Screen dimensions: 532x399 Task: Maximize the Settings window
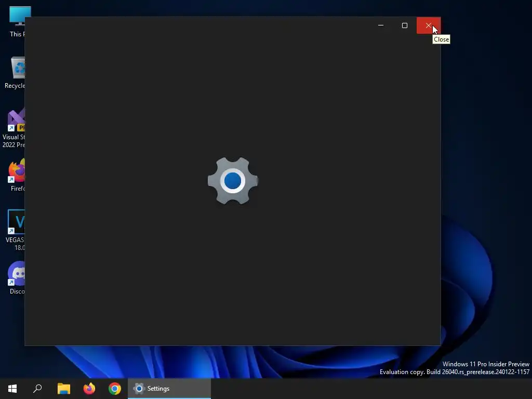pos(404,25)
